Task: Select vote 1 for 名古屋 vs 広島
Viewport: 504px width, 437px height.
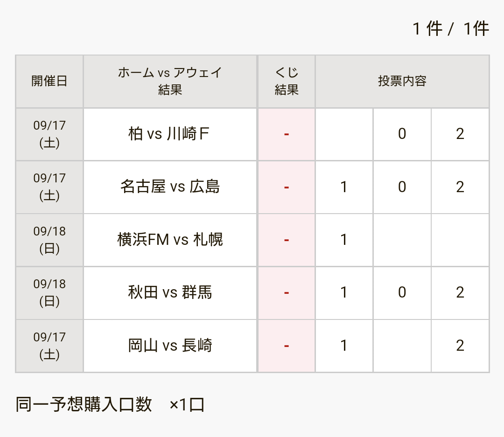Action: 344,187
